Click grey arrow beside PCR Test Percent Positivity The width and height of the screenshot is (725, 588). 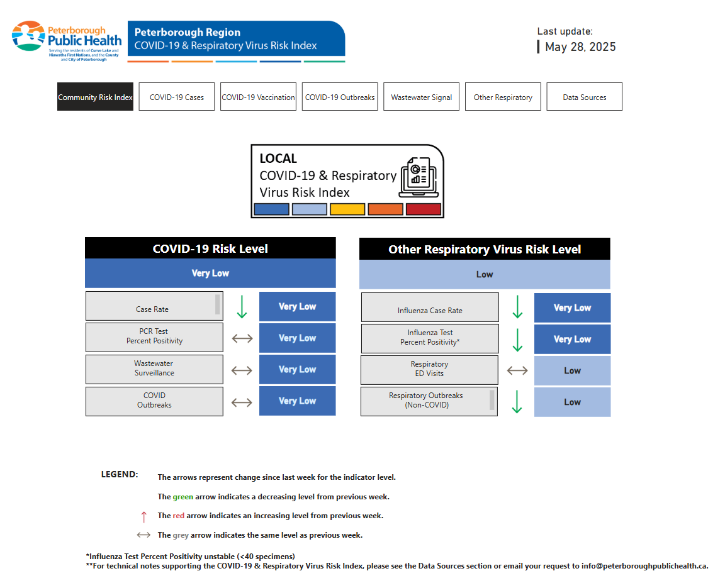242,338
